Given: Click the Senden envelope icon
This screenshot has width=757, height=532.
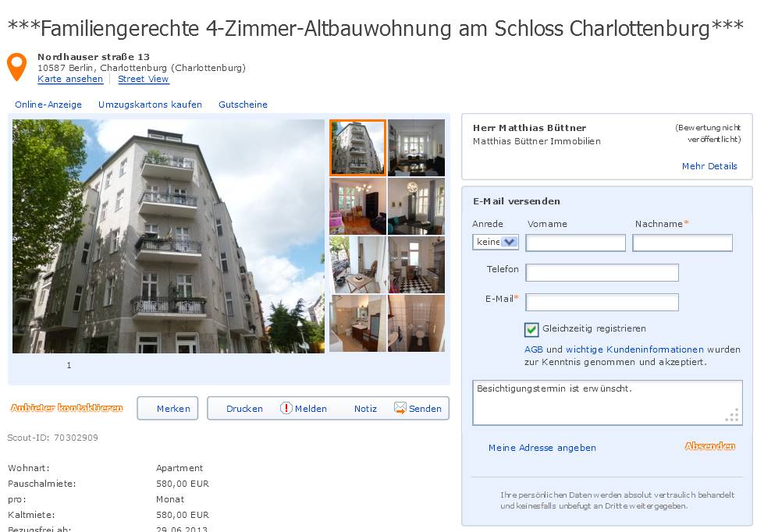Looking at the screenshot, I should [x=400, y=408].
